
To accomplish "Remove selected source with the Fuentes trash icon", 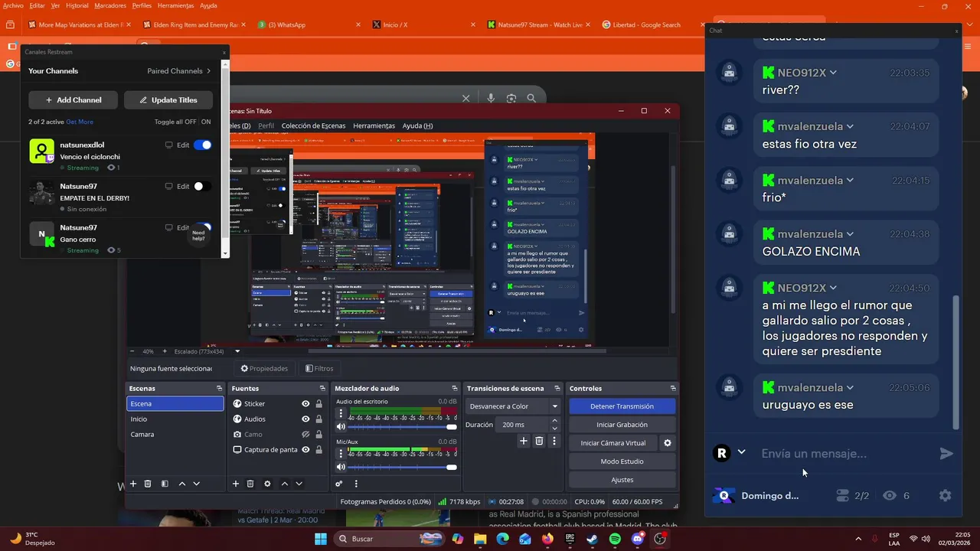I will [x=250, y=484].
